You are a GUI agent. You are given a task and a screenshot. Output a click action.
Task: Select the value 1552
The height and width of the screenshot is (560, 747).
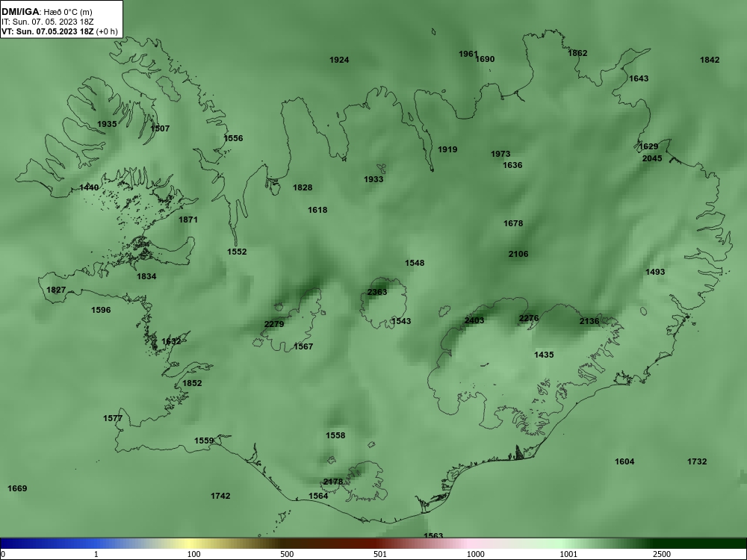237,252
